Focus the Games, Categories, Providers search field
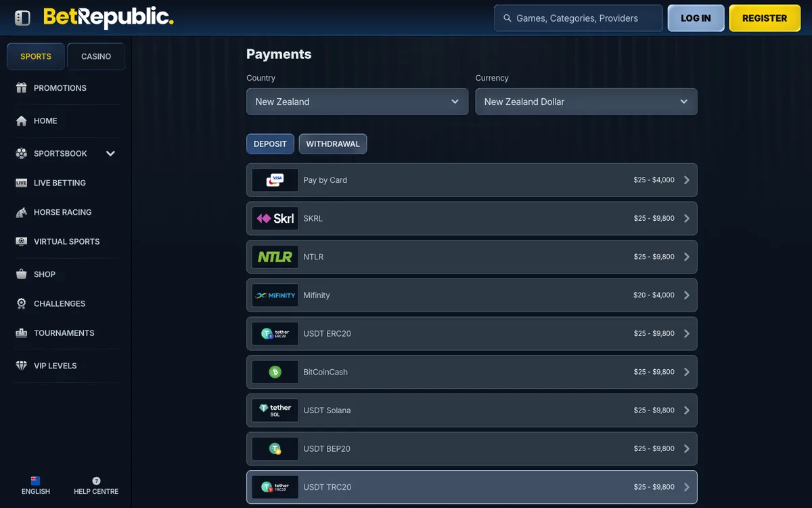This screenshot has height=508, width=812. [579, 18]
